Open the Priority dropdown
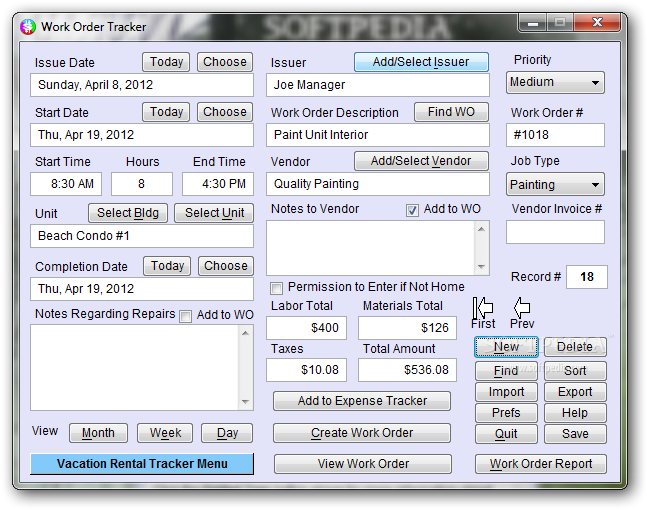648x510 pixels. (555, 82)
